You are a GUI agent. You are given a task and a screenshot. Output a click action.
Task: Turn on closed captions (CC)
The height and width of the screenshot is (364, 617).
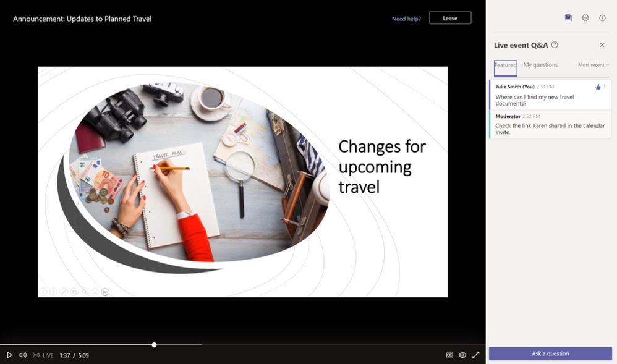(x=449, y=355)
